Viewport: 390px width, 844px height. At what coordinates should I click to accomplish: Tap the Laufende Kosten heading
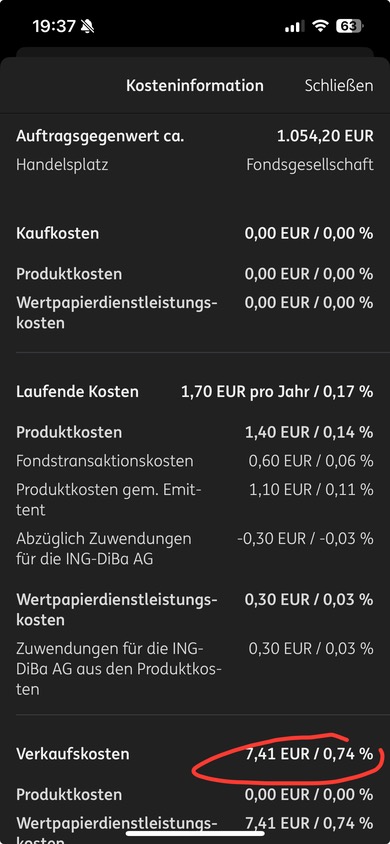[77, 391]
